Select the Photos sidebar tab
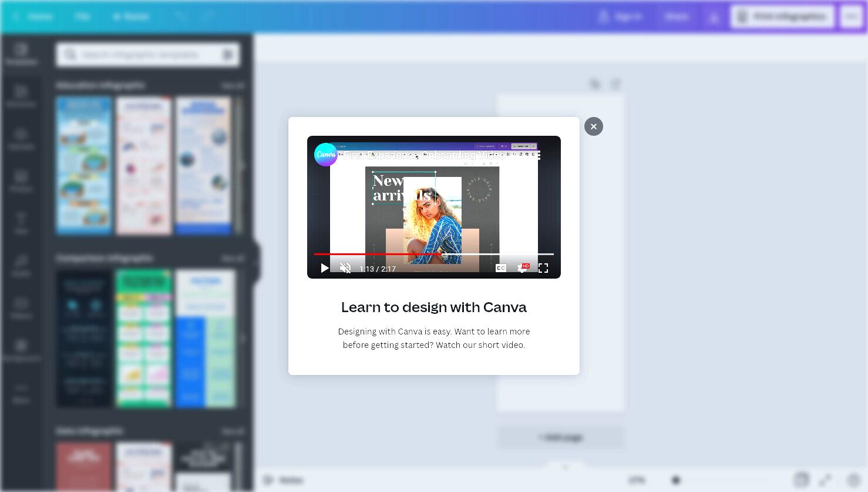868x492 pixels. click(21, 181)
